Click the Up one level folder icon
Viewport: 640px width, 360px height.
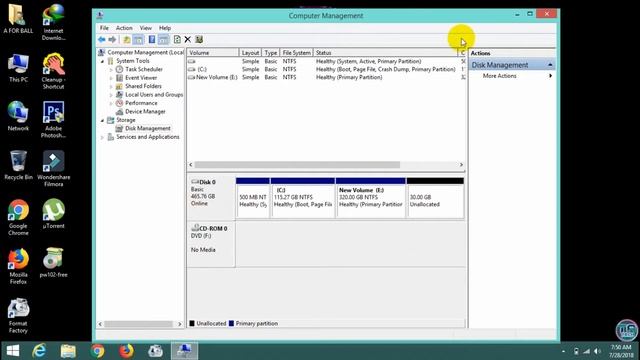127,40
